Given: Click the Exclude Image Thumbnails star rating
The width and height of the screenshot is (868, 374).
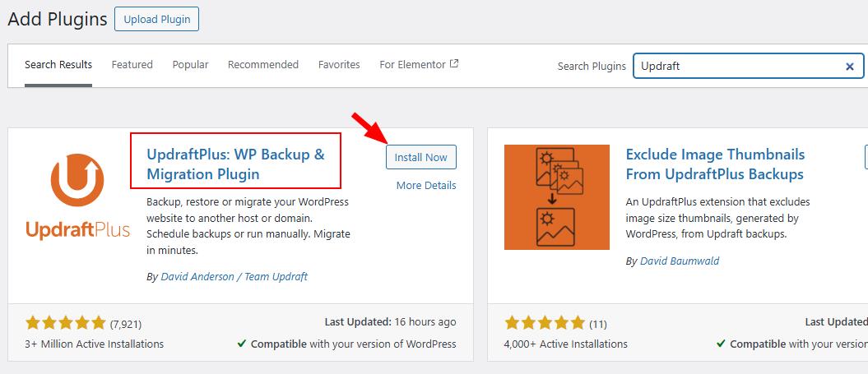Looking at the screenshot, I should point(545,323).
